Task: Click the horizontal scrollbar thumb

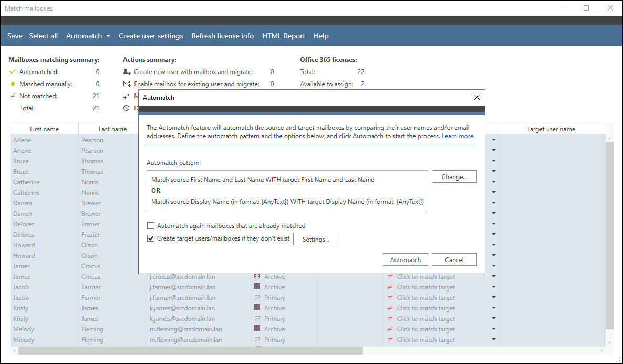Action: (186, 350)
